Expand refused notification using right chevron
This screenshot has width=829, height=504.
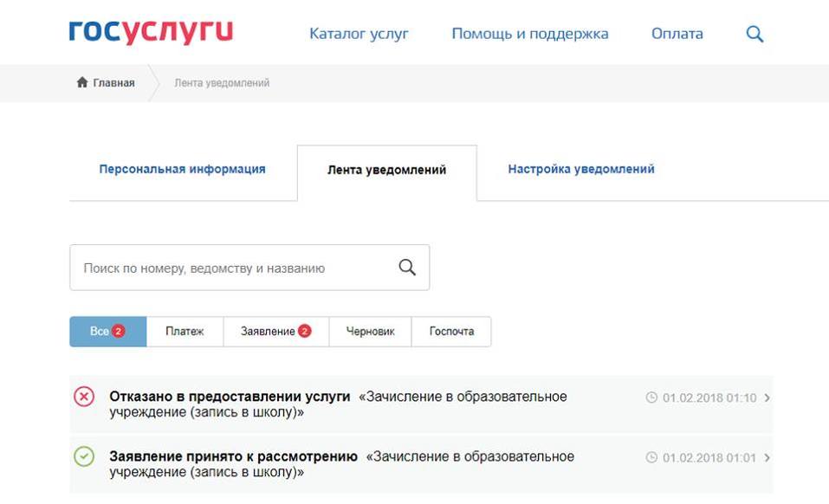pyautogui.click(x=767, y=398)
